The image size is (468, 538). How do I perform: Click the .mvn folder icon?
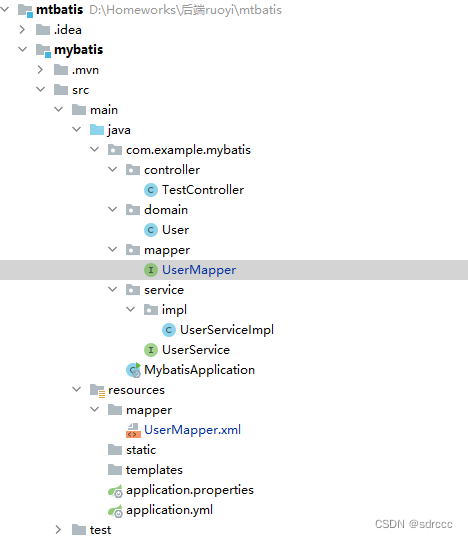click(61, 70)
